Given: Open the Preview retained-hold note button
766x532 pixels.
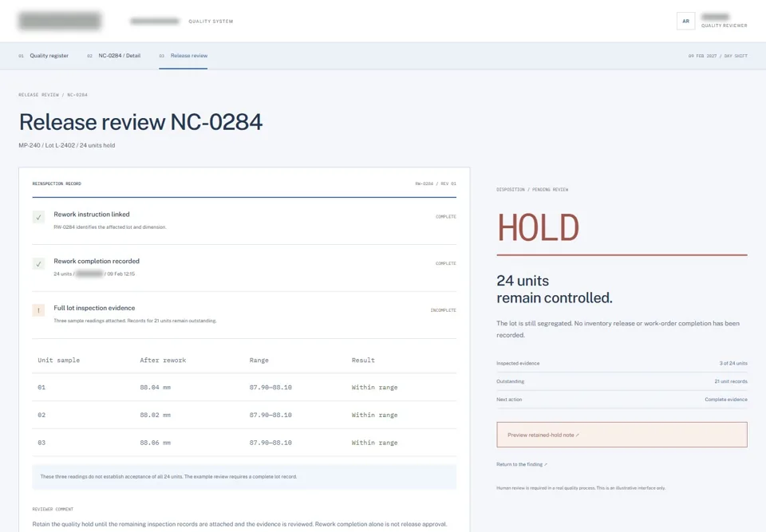Looking at the screenshot, I should click(622, 435).
